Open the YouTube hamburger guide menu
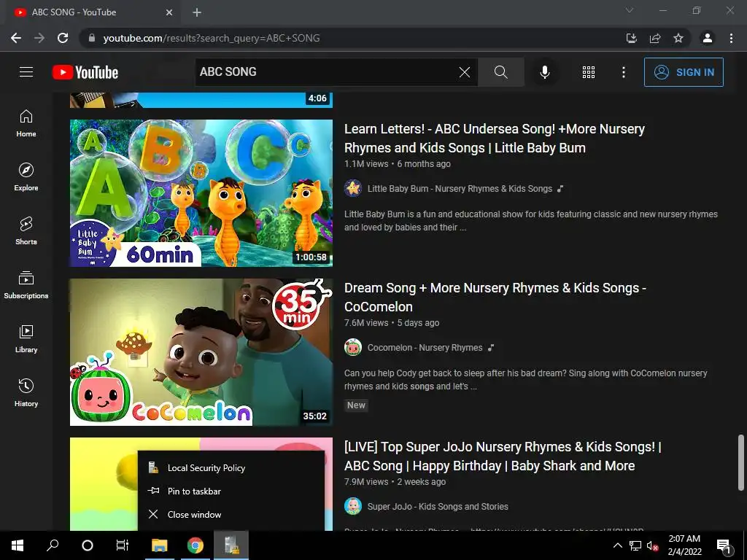This screenshot has height=560, width=747. click(26, 72)
